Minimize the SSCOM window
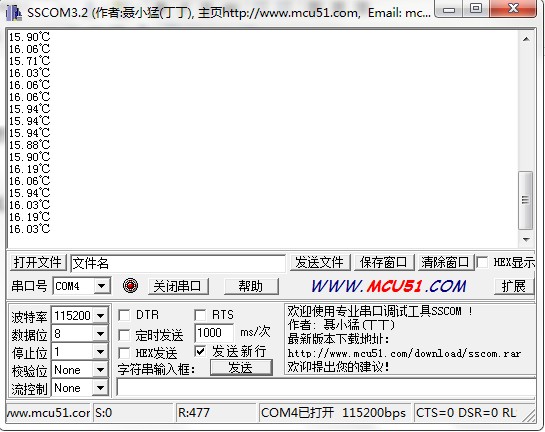The width and height of the screenshot is (545, 432). (449, 9)
